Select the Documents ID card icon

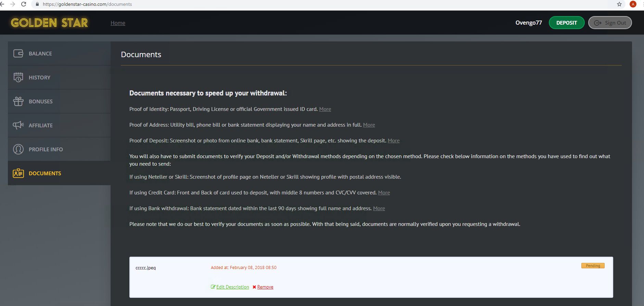(x=18, y=173)
